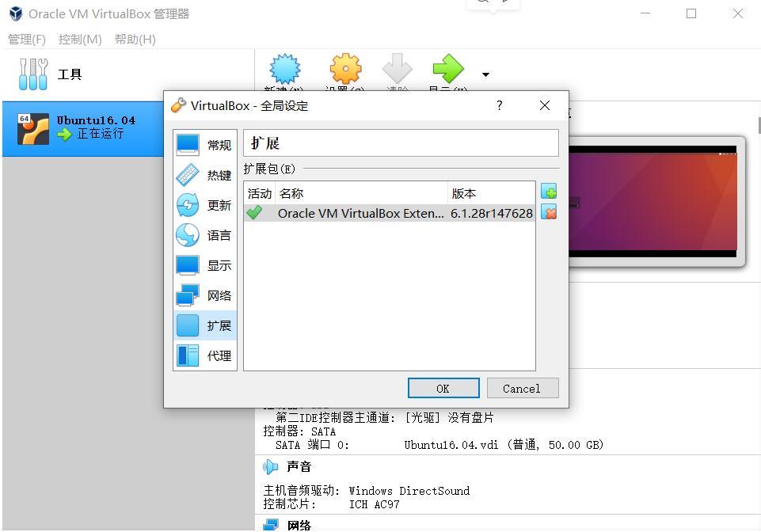Open the 更新 update settings page
This screenshot has width=761, height=532.
pos(204,205)
